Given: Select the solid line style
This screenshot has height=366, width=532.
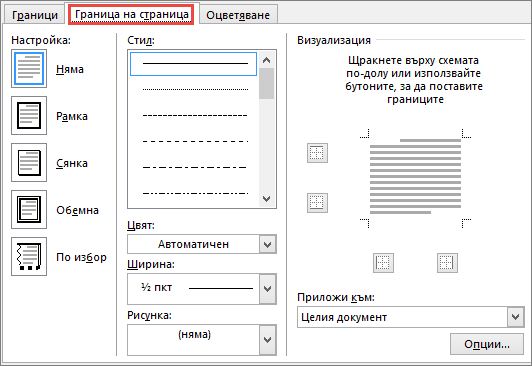Looking at the screenshot, I should (x=193, y=64).
